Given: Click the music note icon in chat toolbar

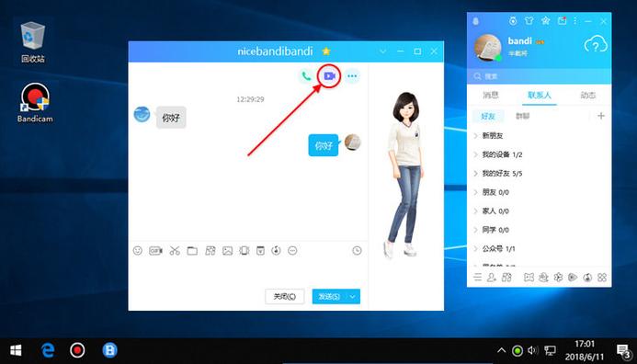Looking at the screenshot, I should (x=277, y=251).
